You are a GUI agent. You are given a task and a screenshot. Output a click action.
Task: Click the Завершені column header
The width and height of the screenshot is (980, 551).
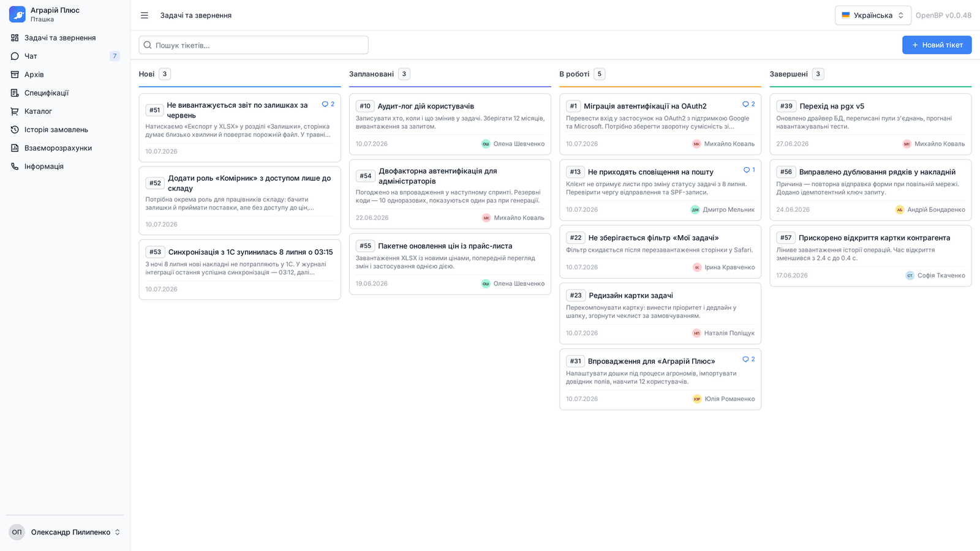pyautogui.click(x=789, y=74)
